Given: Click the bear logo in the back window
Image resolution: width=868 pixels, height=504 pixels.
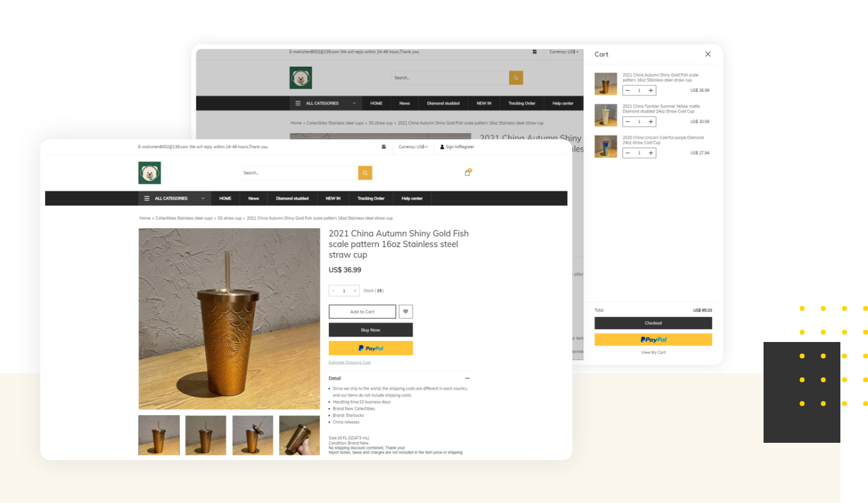Looking at the screenshot, I should tap(301, 78).
